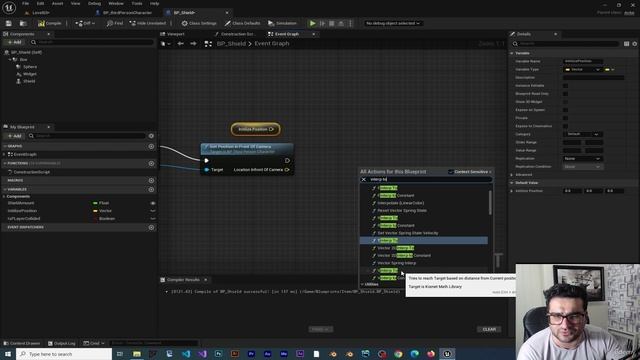Screen dimensions: 640x360
Task: Click Details panel settings gear
Action: [x=634, y=44]
